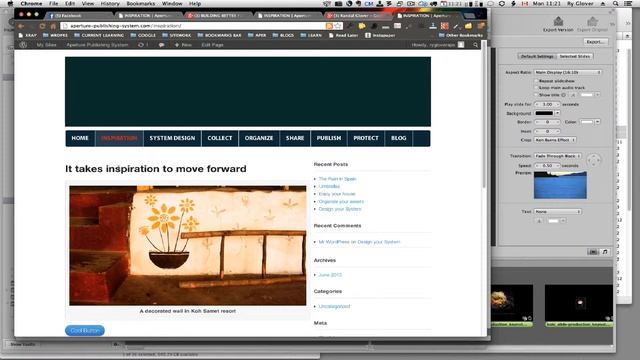The image size is (640, 360).
Task: Click the search magnifier in the WordPress admin bar
Action: pos(476,45)
